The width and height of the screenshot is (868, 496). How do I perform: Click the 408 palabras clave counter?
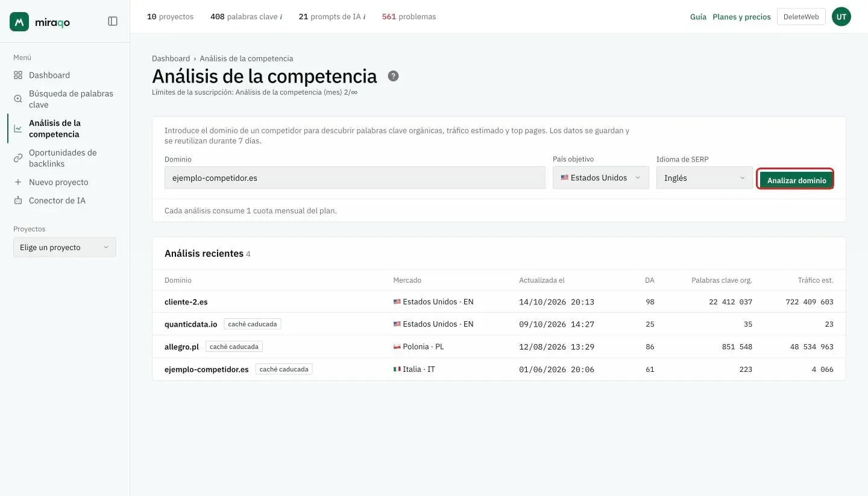(x=244, y=17)
